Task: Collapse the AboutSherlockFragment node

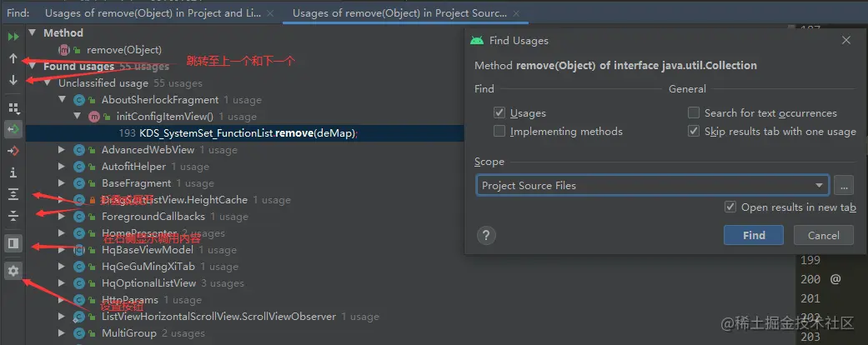Action: 62,100
